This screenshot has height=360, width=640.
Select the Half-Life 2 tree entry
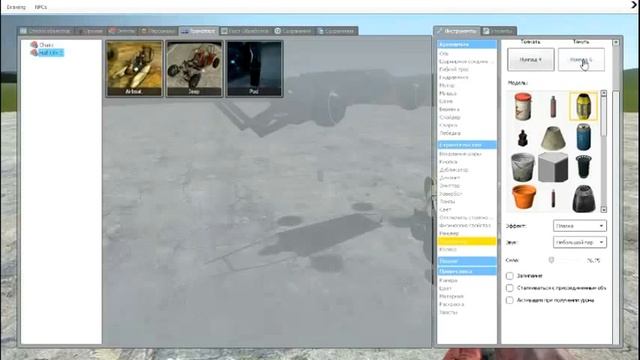(51, 53)
